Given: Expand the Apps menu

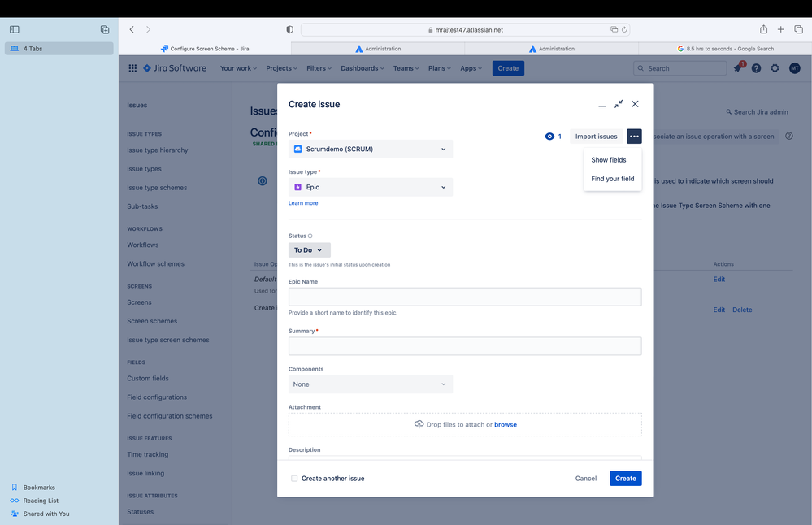Looking at the screenshot, I should coord(471,68).
